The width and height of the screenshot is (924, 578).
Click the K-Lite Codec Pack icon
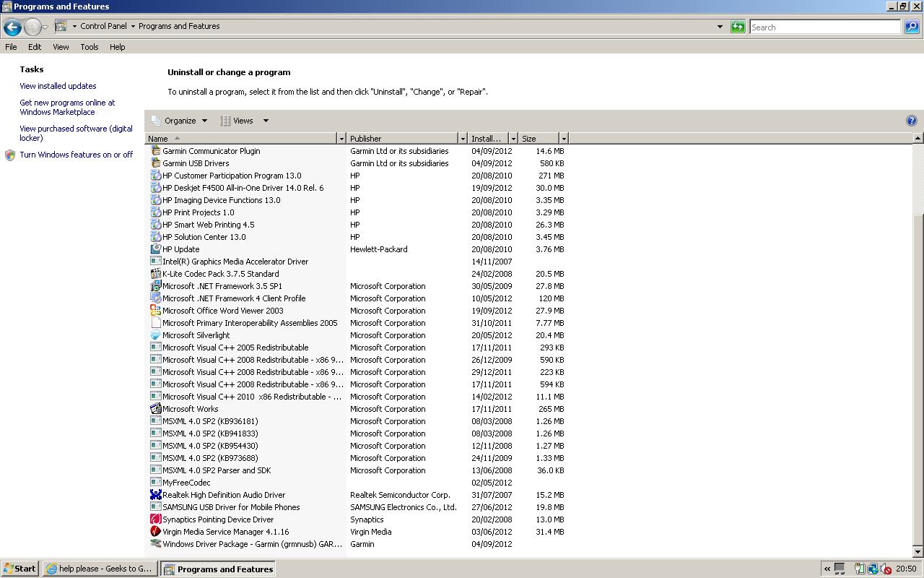(x=155, y=274)
